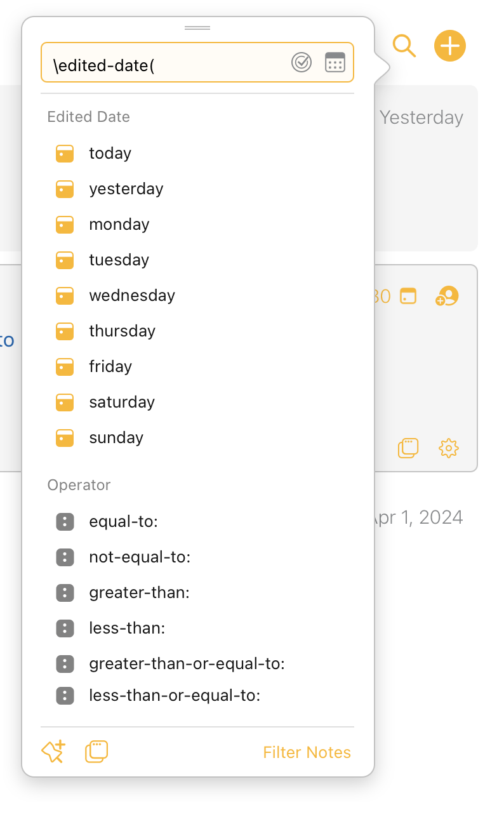Image resolution: width=504 pixels, height=824 pixels.
Task: Open the note settings gear icon
Action: [449, 448]
